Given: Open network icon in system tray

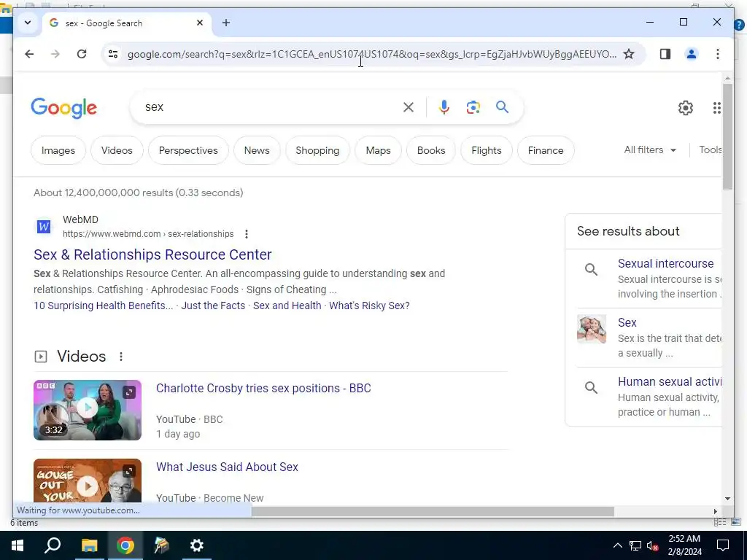Looking at the screenshot, I should pos(635,545).
